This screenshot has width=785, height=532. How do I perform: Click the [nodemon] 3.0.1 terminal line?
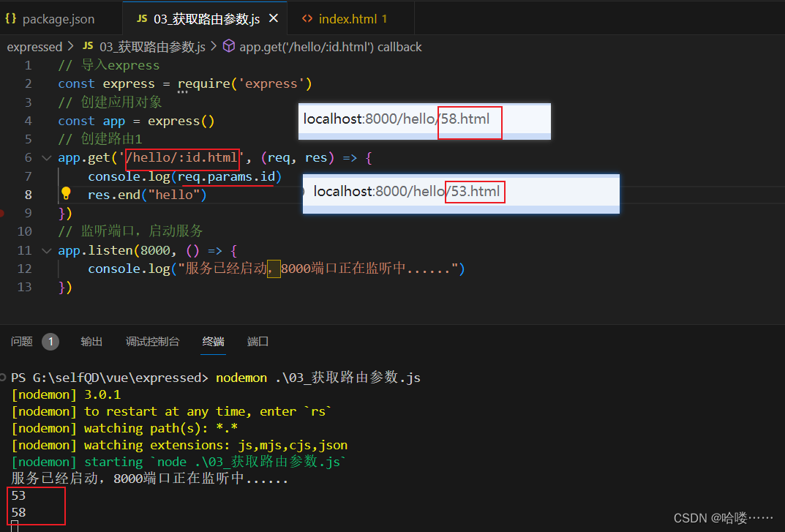pos(66,394)
